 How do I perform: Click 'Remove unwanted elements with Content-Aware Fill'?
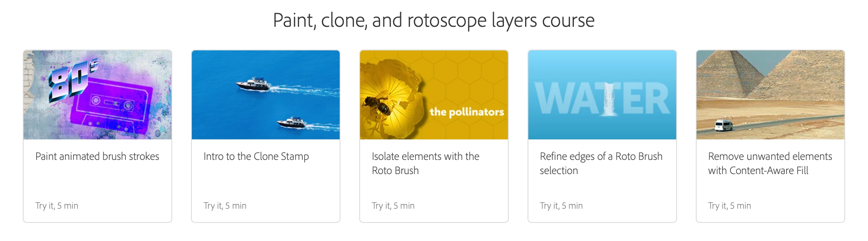[770, 163]
